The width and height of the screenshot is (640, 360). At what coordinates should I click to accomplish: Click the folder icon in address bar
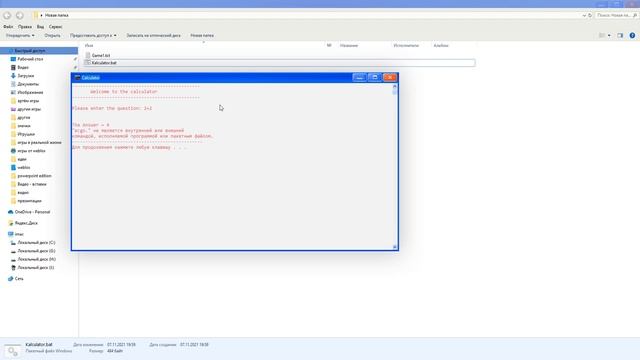click(36, 15)
